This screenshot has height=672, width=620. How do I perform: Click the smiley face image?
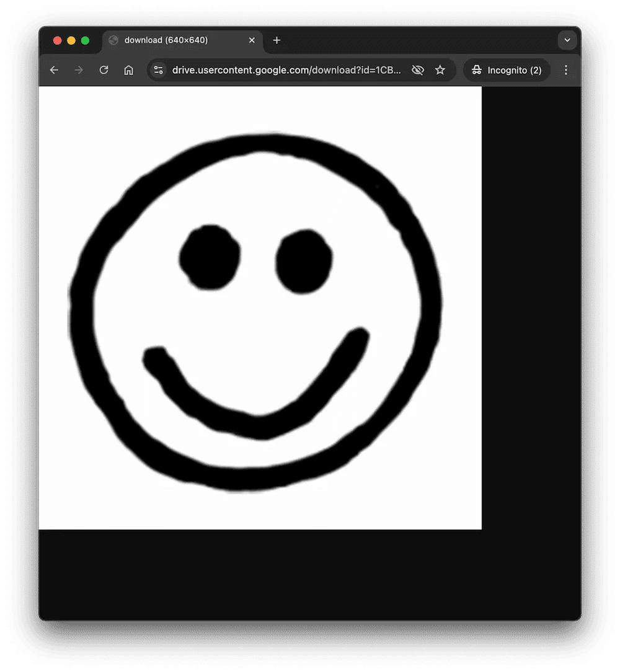click(x=260, y=307)
